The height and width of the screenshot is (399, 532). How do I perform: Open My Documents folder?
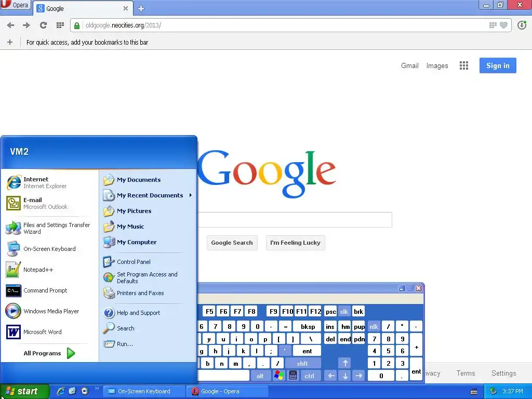pos(148,180)
